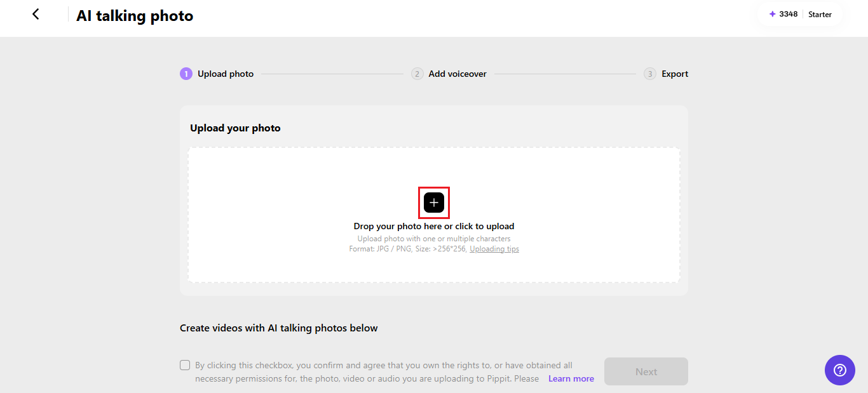
Task: Select the Add voiceover step
Action: pos(449,74)
